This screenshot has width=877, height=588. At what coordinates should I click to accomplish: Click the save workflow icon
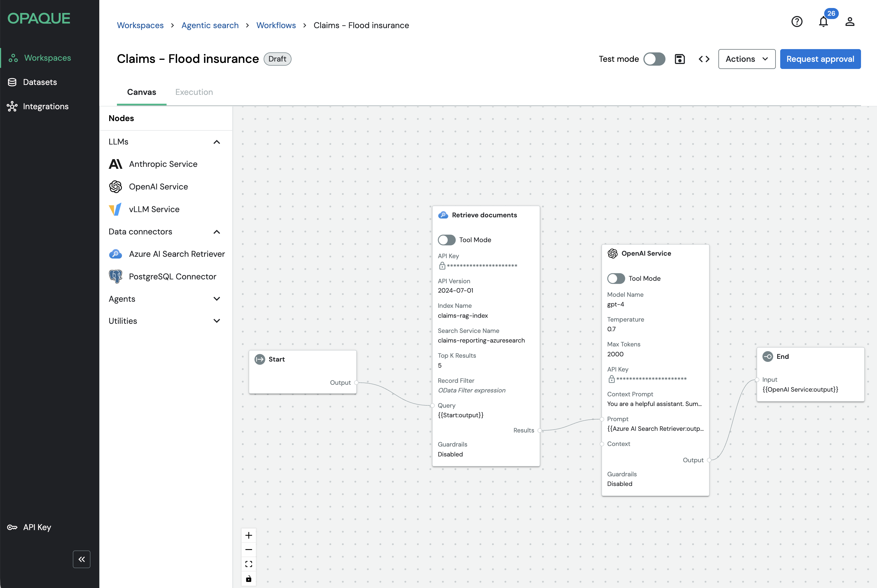click(x=680, y=59)
